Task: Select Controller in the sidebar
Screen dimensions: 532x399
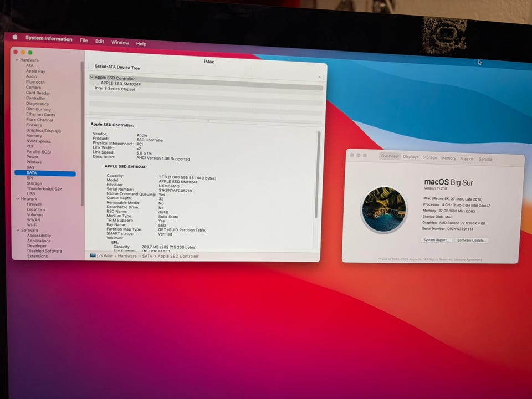Action: [x=35, y=98]
